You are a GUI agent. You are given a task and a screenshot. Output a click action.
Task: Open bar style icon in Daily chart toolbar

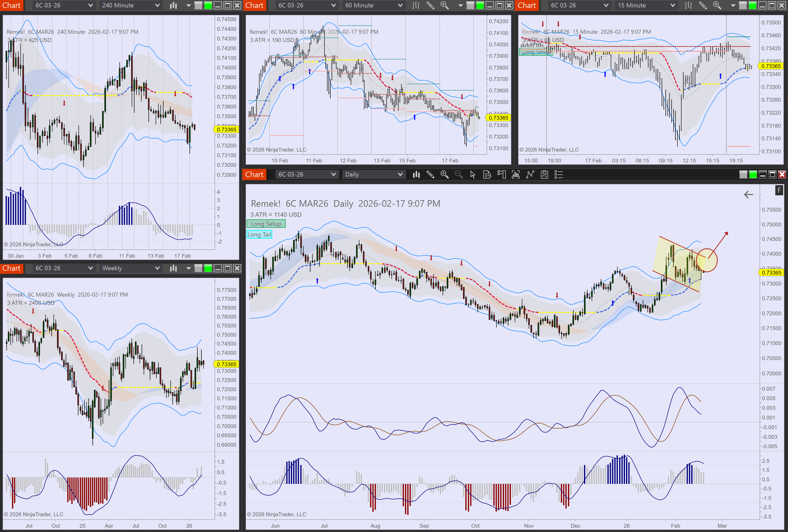[416, 175]
